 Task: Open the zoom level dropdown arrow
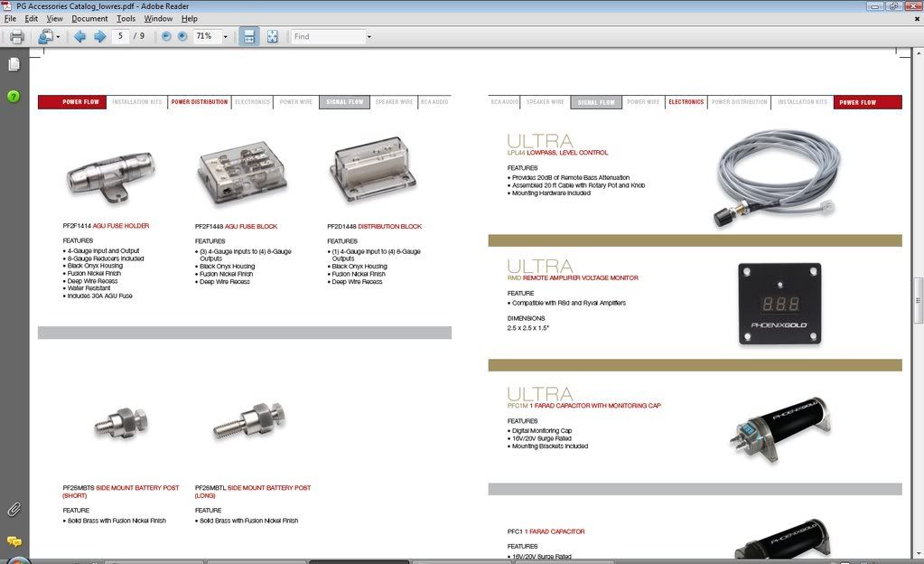pyautogui.click(x=225, y=36)
